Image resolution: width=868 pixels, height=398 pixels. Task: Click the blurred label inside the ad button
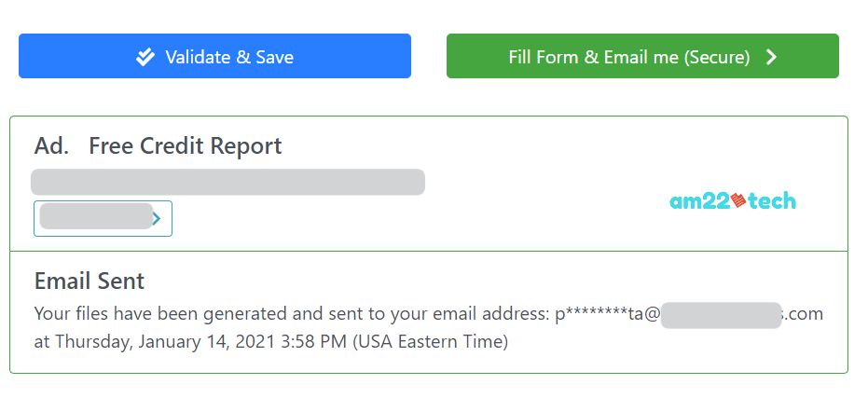(96, 216)
